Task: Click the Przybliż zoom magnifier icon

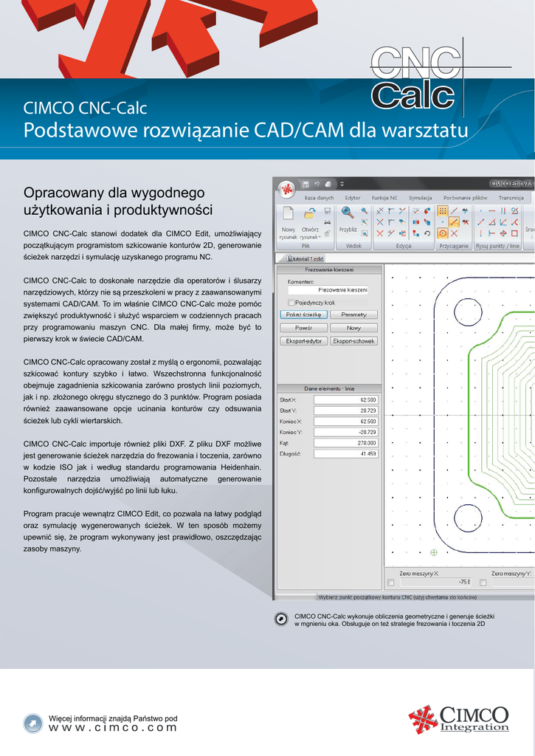Action: coord(347,213)
